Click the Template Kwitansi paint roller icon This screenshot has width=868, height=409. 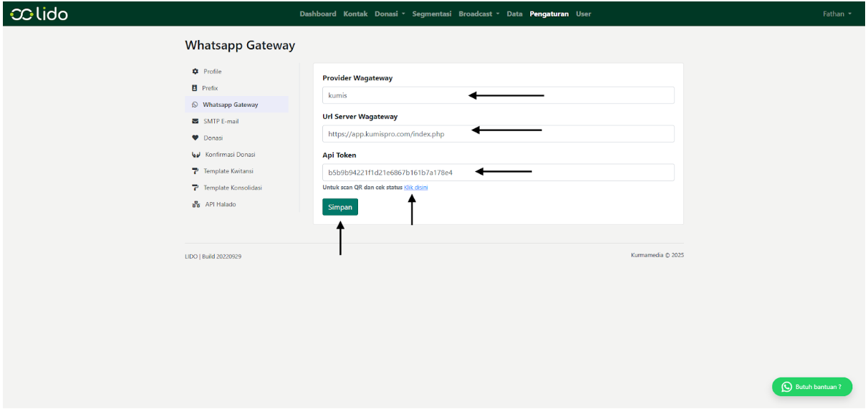tap(195, 171)
